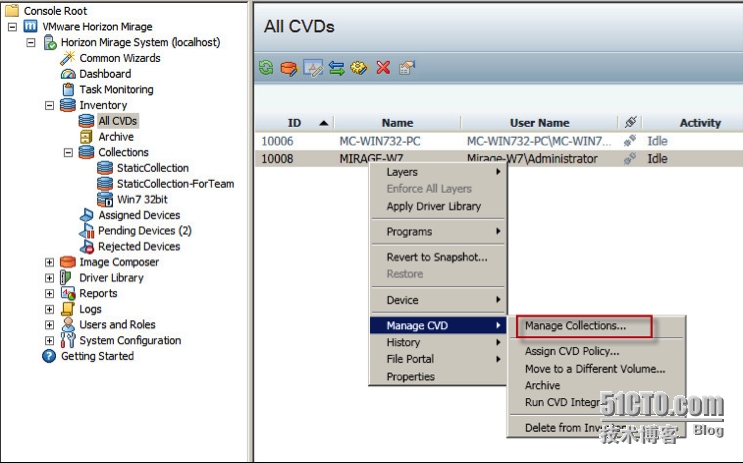Open the Layers submenu

coord(438,172)
